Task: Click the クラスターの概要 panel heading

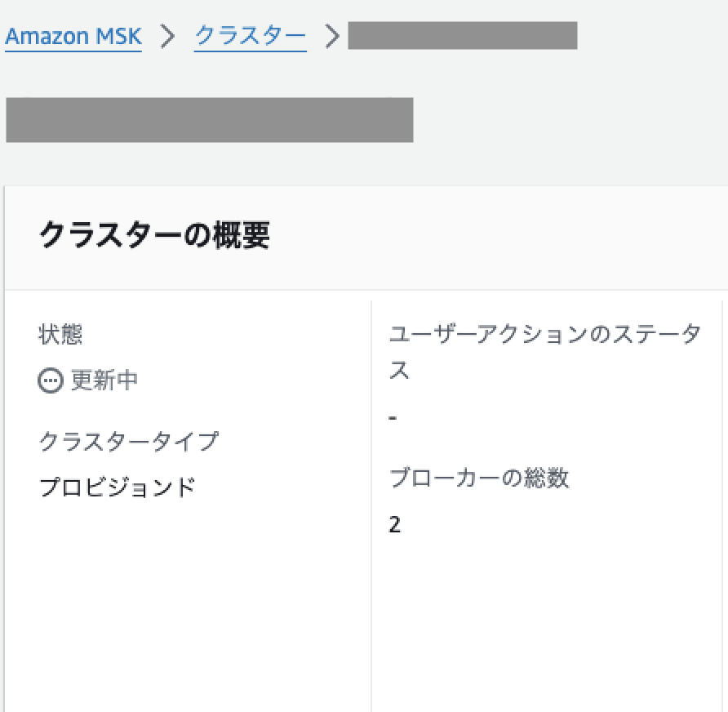Action: pyautogui.click(x=154, y=236)
